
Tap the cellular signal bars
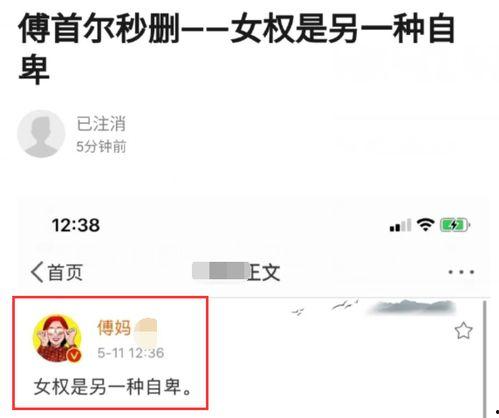click(400, 226)
